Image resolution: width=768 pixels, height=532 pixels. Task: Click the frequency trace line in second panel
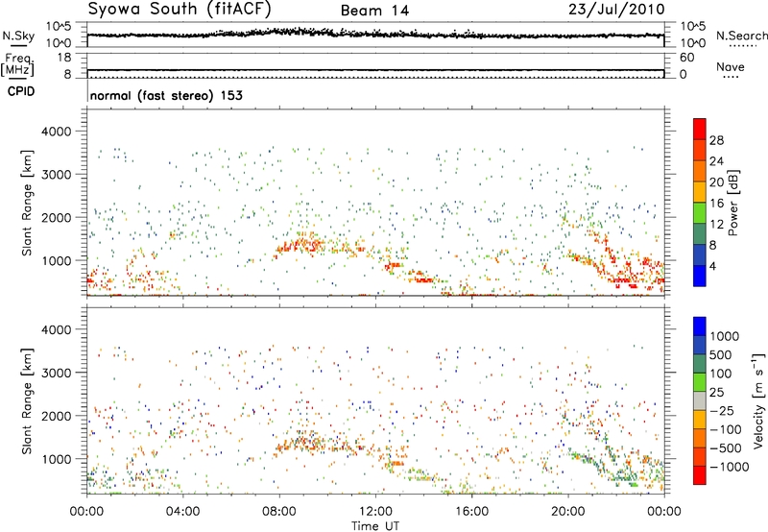pyautogui.click(x=375, y=70)
